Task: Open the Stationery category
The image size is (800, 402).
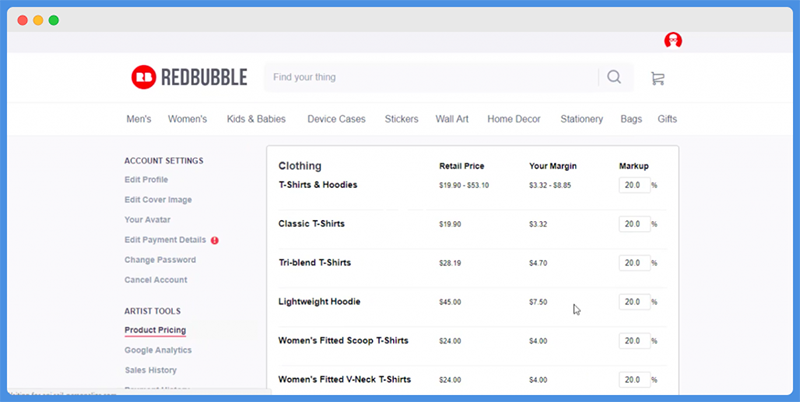Action: (x=582, y=119)
